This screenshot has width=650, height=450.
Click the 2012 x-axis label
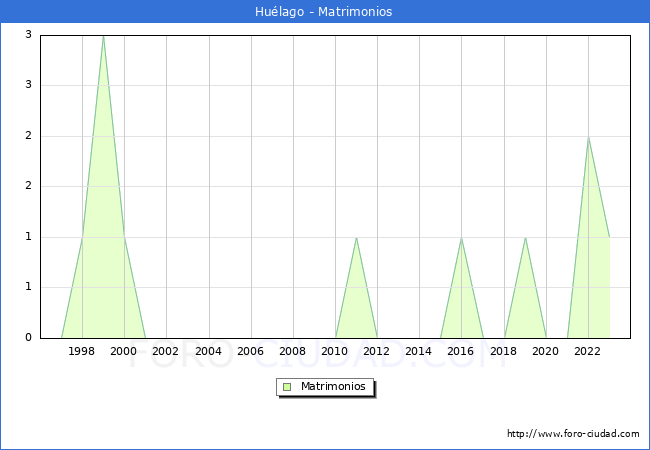[377, 351]
